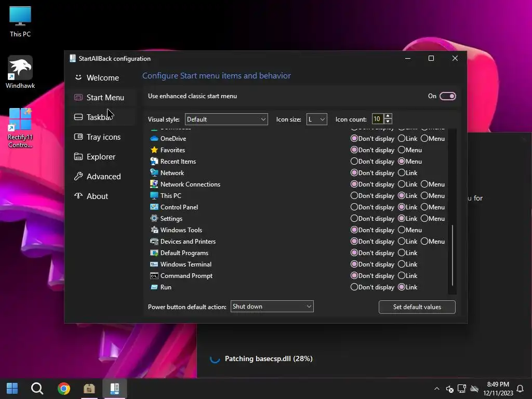The height and width of the screenshot is (399, 532).
Task: Set Network Connections to Menu
Action: [x=433, y=184]
